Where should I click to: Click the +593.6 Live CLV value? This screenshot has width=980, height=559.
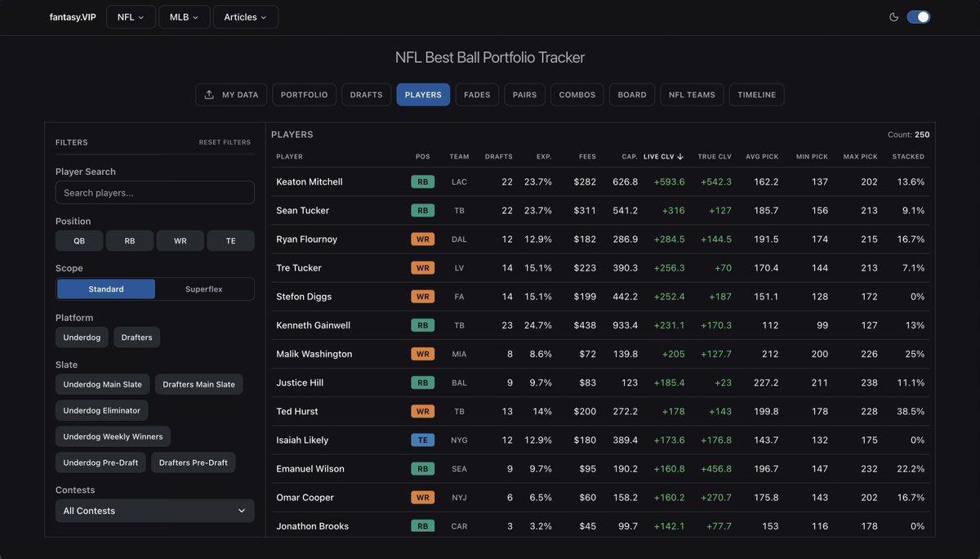point(670,181)
